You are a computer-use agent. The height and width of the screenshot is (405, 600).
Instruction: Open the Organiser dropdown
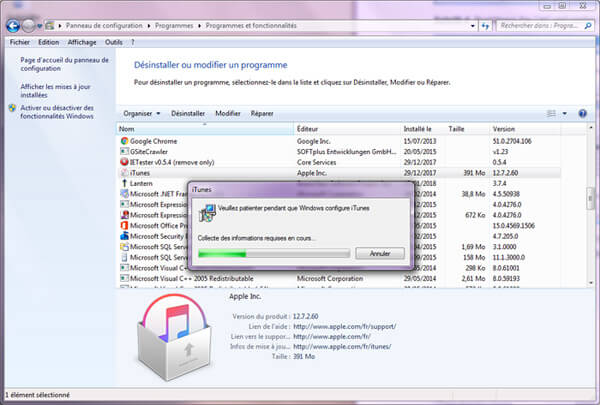tap(142, 113)
